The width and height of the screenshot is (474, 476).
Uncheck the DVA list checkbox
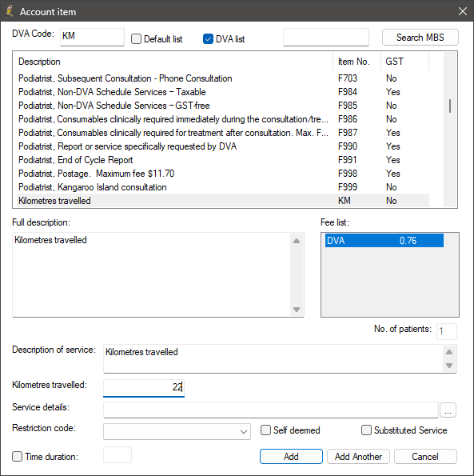coord(208,39)
